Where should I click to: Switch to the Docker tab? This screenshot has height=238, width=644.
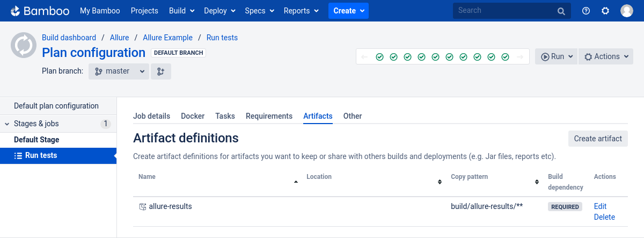point(193,116)
